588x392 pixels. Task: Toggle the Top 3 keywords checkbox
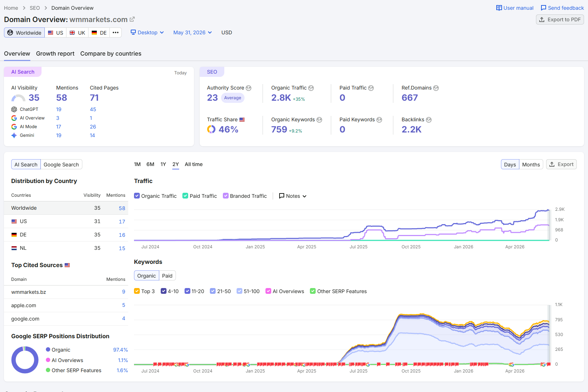click(137, 291)
